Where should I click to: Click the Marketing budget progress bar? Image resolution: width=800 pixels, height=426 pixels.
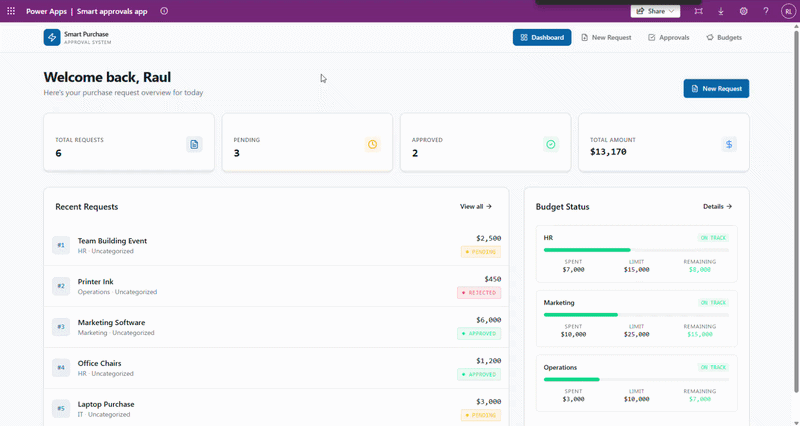(636, 314)
